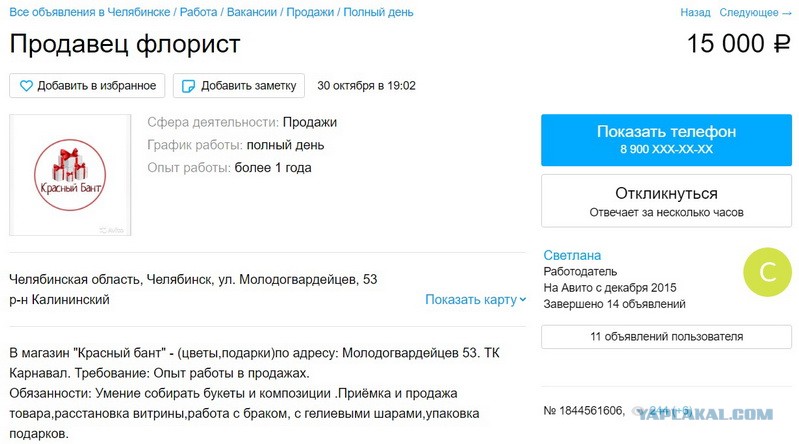
Task: Go to Все объявления в Челябинске breadcrumb
Action: [90, 12]
